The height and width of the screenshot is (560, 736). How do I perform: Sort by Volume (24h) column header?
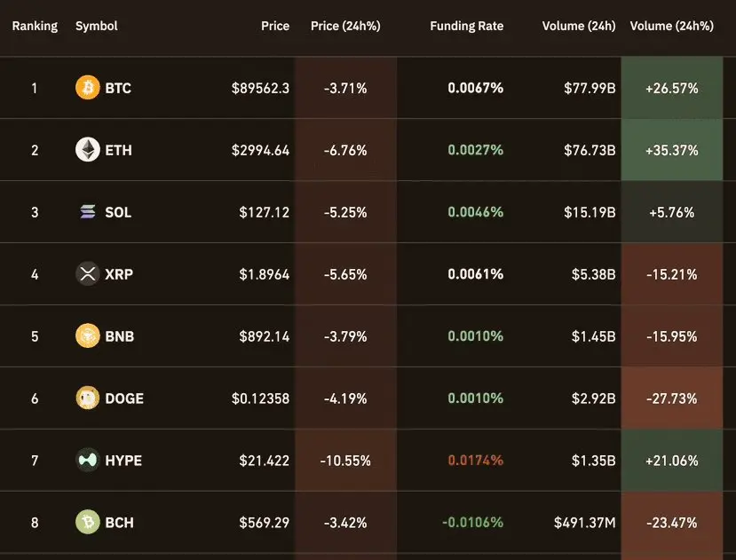pyautogui.click(x=579, y=26)
